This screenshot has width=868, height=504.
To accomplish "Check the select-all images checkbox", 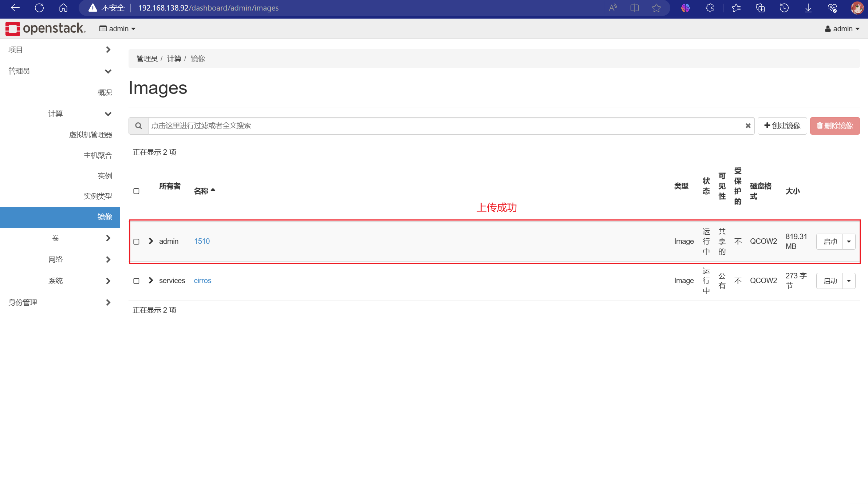I will [x=136, y=191].
